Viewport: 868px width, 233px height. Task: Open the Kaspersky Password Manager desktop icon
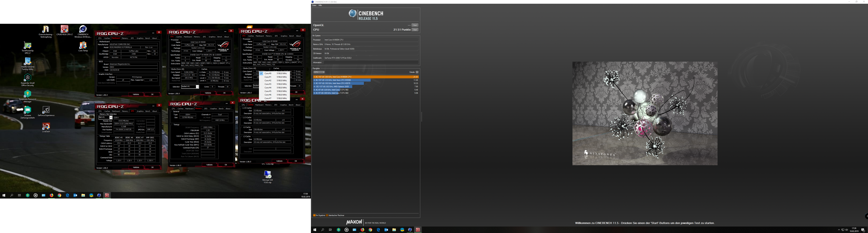click(x=28, y=96)
